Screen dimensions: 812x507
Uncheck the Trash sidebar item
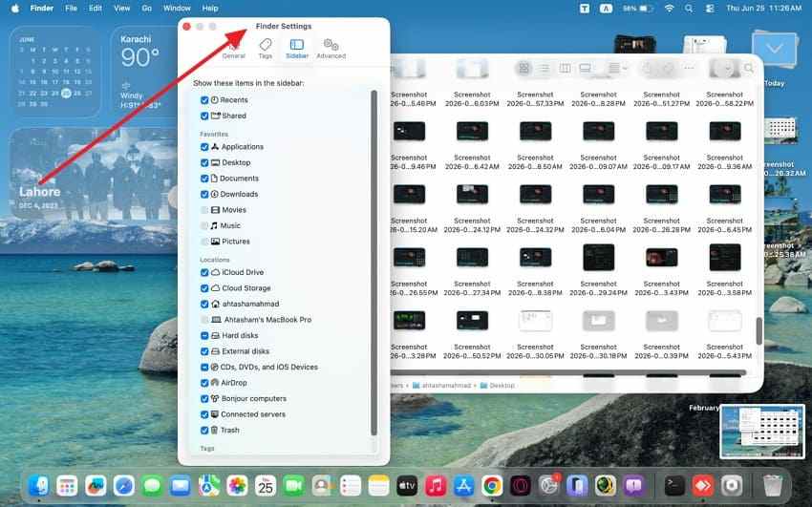pos(204,431)
